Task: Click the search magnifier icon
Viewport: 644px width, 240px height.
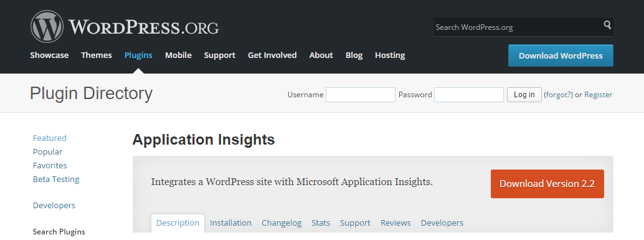Action: point(607,25)
